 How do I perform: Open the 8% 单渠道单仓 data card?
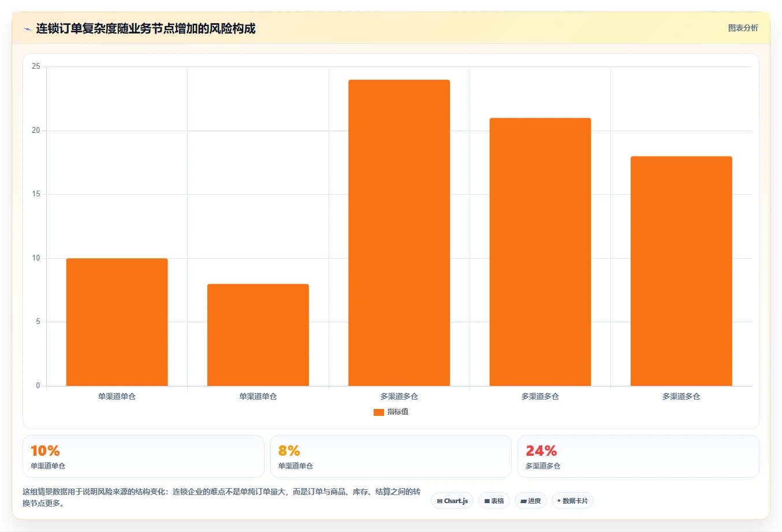391,456
